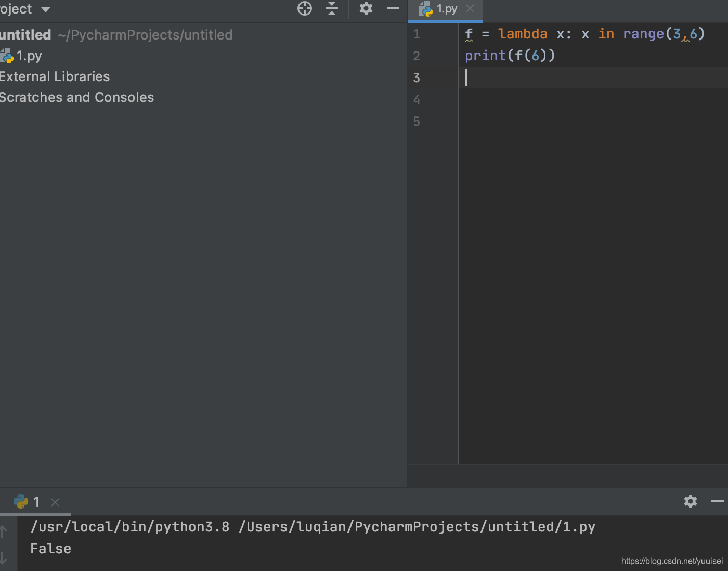Place cursor on empty line 3
This screenshot has width=728, height=571.
coord(593,77)
